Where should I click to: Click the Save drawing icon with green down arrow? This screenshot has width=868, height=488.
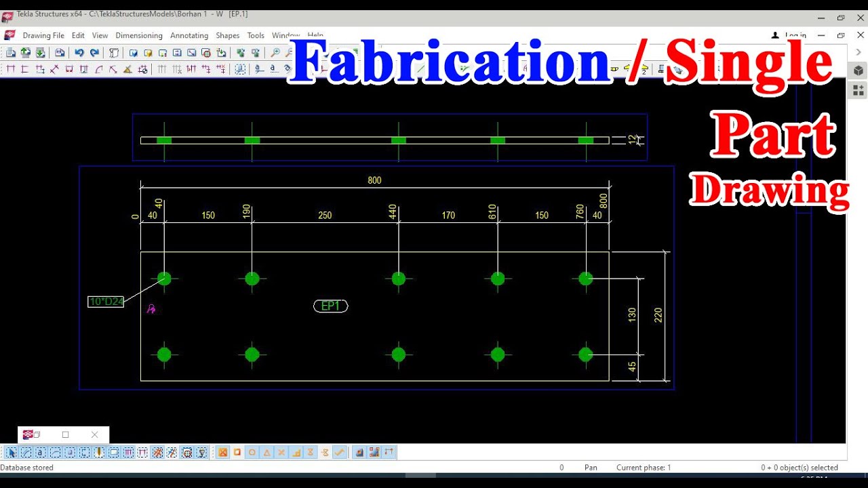(40, 53)
